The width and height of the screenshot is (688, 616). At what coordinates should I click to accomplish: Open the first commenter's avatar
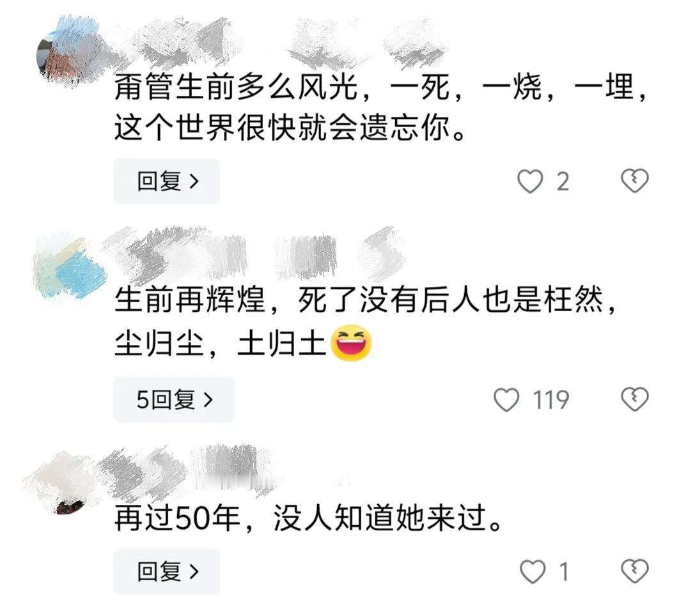pyautogui.click(x=68, y=54)
